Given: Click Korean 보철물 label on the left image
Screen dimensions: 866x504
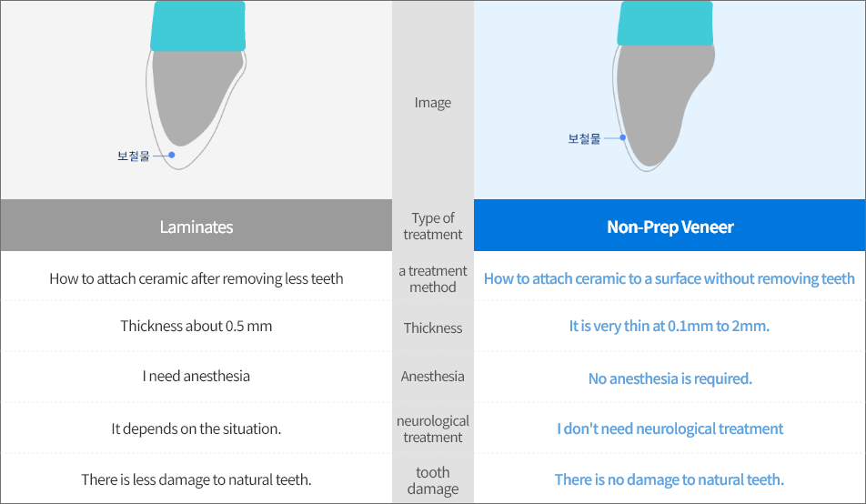Looking at the screenshot, I should (x=133, y=156).
